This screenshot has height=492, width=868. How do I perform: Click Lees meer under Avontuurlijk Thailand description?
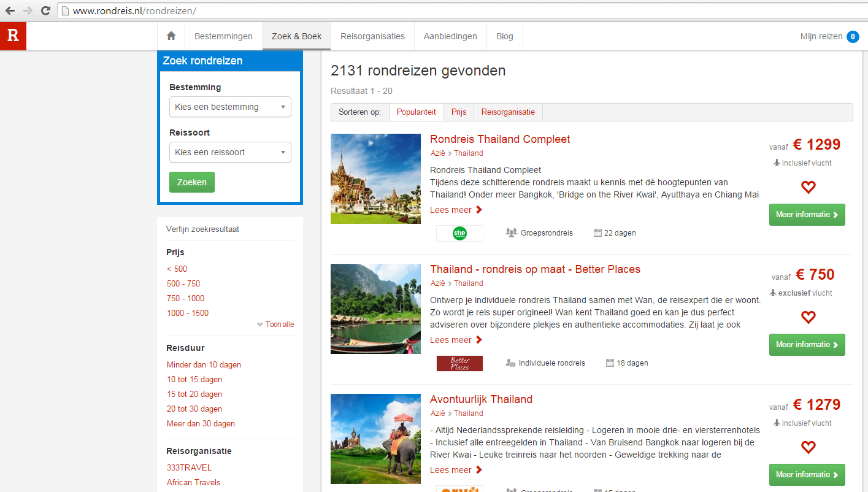(456, 470)
